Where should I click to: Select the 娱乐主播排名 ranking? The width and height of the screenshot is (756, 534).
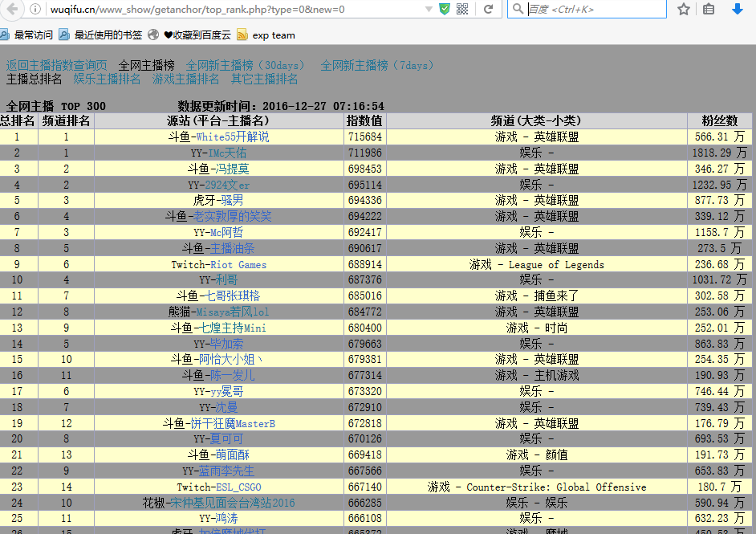(107, 79)
